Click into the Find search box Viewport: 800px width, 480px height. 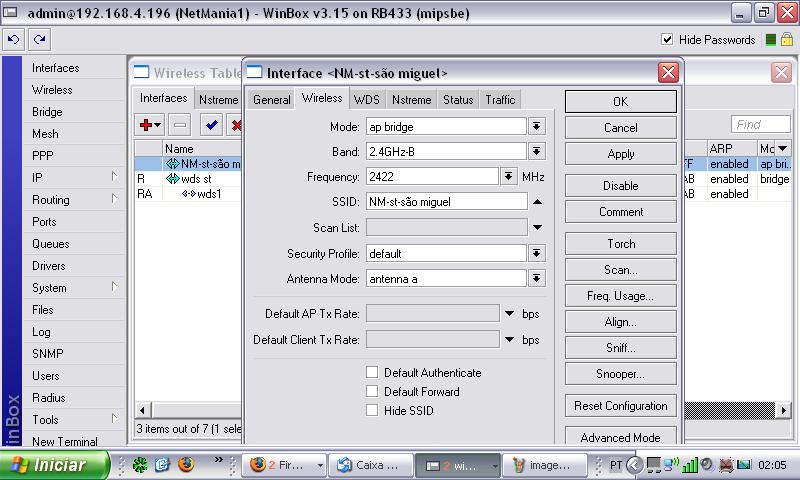tap(760, 124)
